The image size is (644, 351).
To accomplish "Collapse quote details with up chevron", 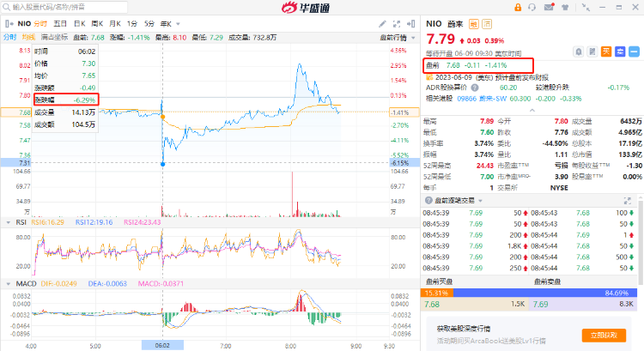I will (532, 110).
